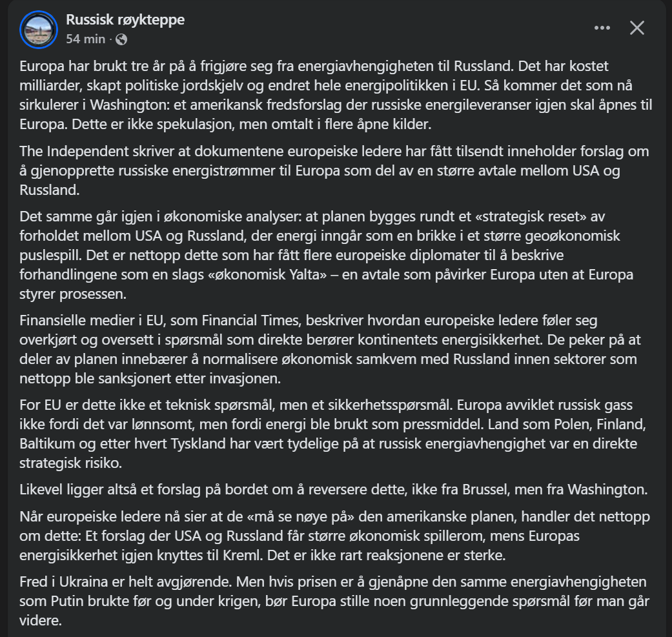
Task: Click the 54 min timestamp
Action: pos(85,39)
